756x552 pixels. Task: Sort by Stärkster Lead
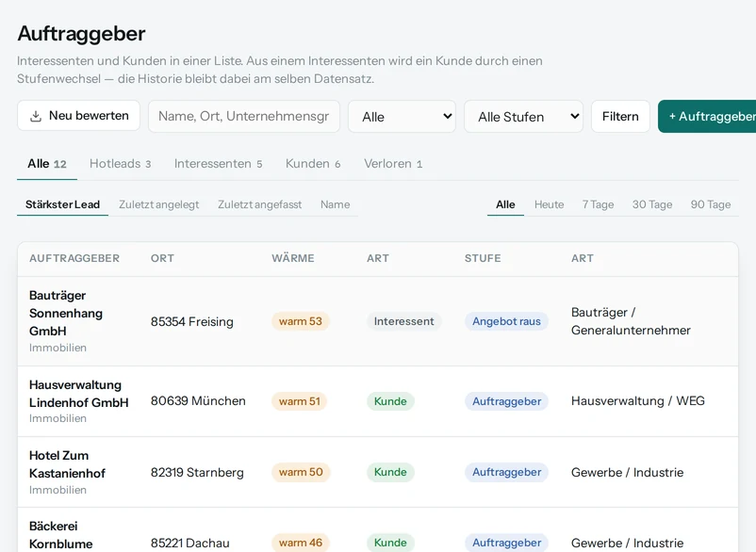pyautogui.click(x=62, y=204)
